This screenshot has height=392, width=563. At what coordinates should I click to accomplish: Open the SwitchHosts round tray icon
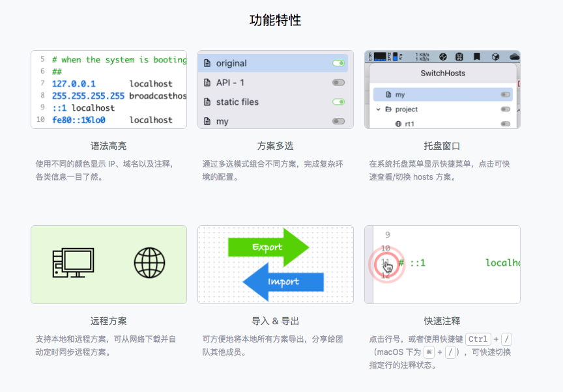[443, 57]
